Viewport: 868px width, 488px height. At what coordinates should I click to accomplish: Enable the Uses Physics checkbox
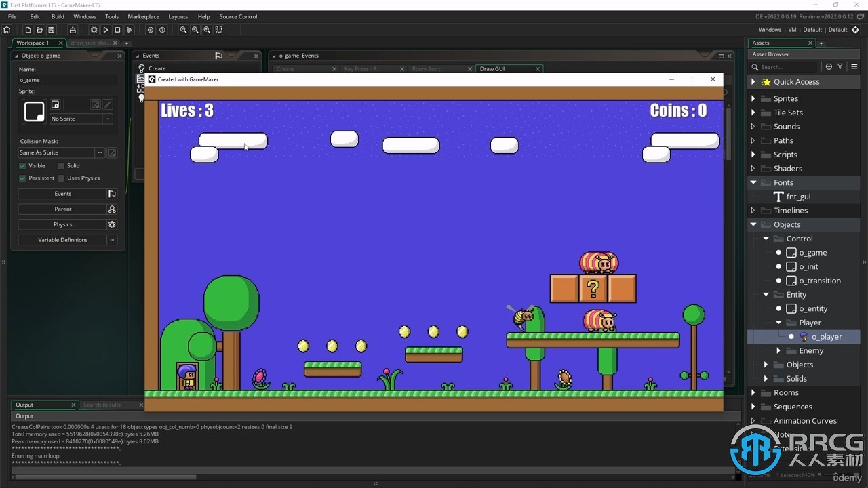pyautogui.click(x=60, y=178)
